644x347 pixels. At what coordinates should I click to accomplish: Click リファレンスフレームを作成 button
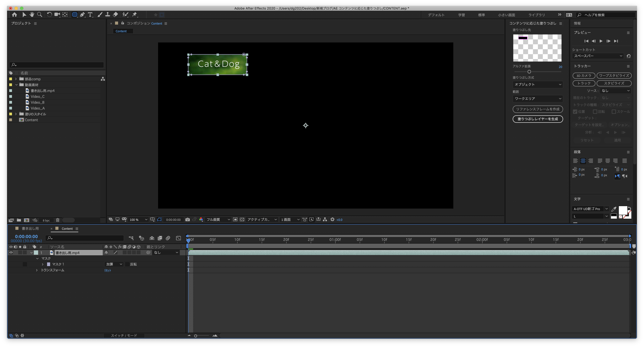coord(538,109)
